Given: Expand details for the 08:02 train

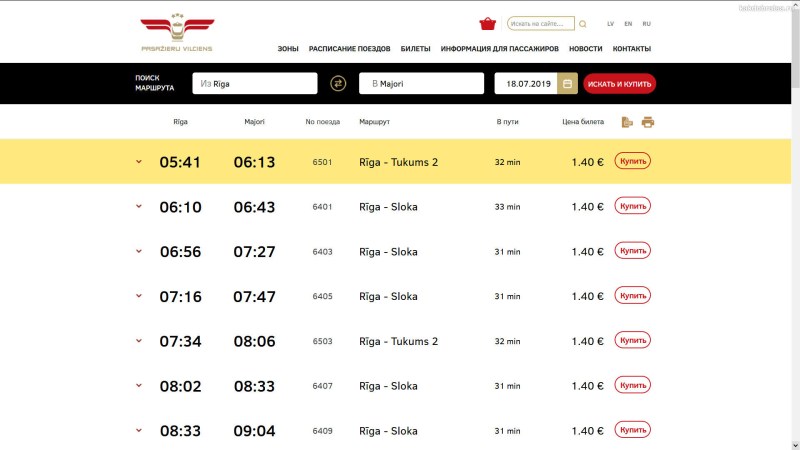Looking at the screenshot, I should 139,386.
